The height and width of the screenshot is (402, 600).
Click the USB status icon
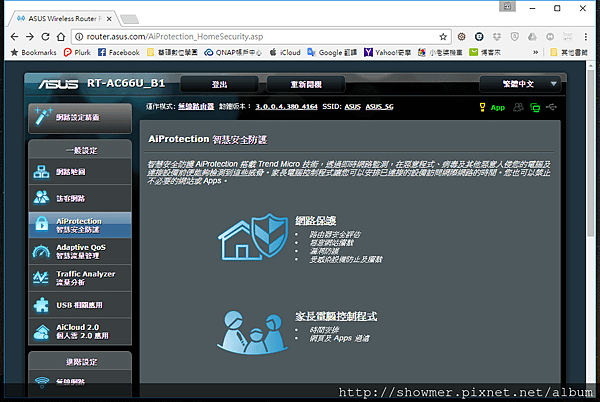pos(551,107)
